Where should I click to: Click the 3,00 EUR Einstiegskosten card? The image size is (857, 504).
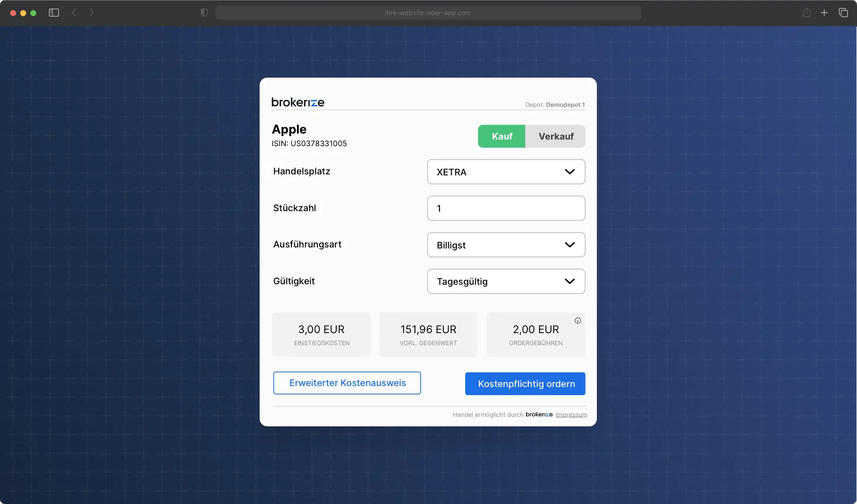(321, 335)
